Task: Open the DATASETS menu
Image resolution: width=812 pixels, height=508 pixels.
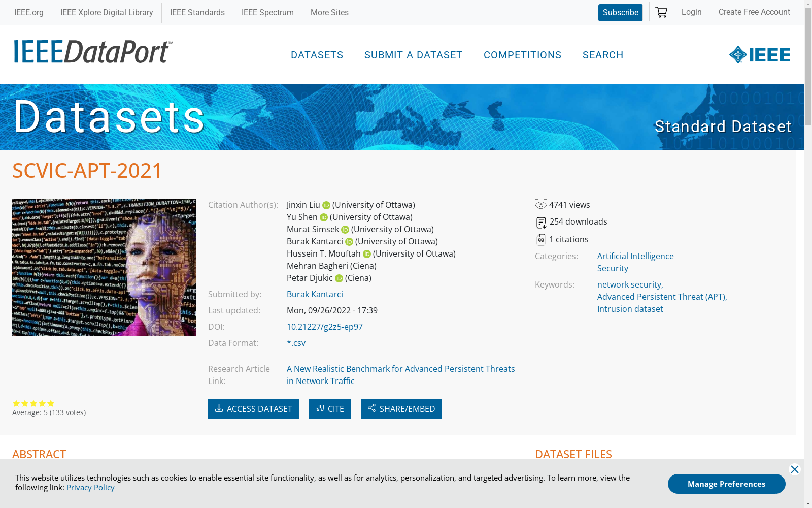Action: 317,55
